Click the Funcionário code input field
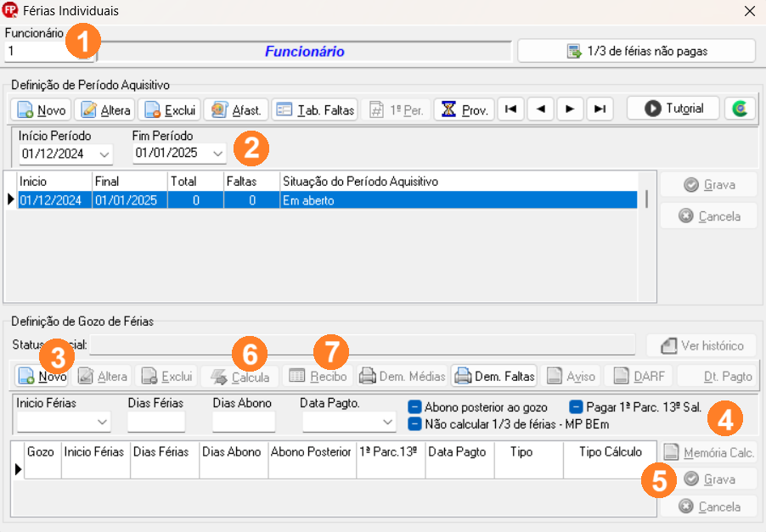The image size is (766, 532). pos(48,51)
